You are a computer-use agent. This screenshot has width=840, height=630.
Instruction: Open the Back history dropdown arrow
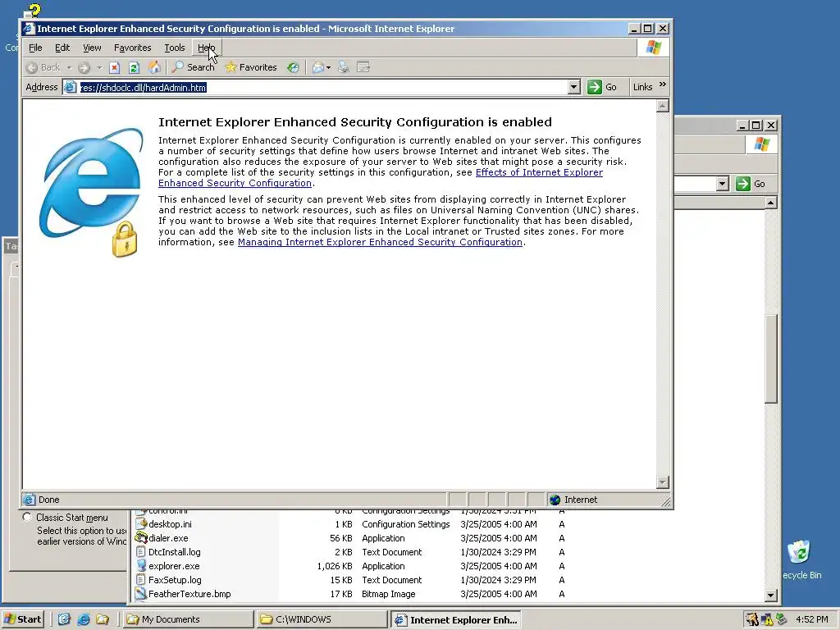pyautogui.click(x=69, y=67)
